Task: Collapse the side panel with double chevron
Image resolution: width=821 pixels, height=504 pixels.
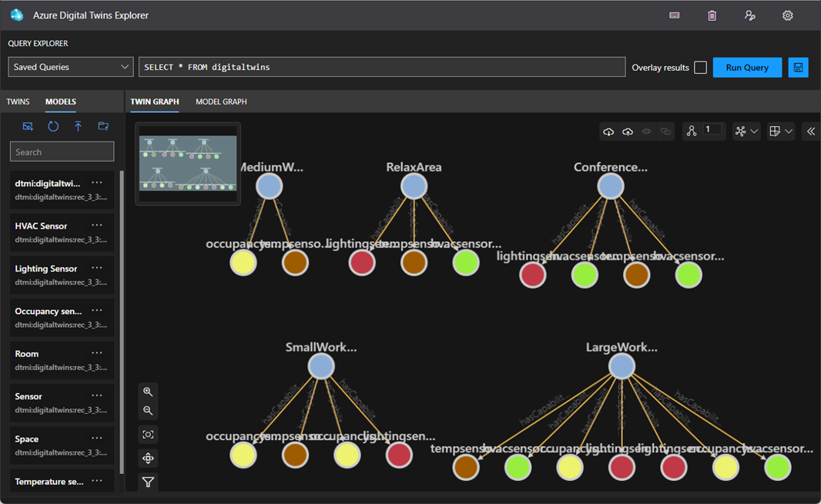Action: (810, 132)
